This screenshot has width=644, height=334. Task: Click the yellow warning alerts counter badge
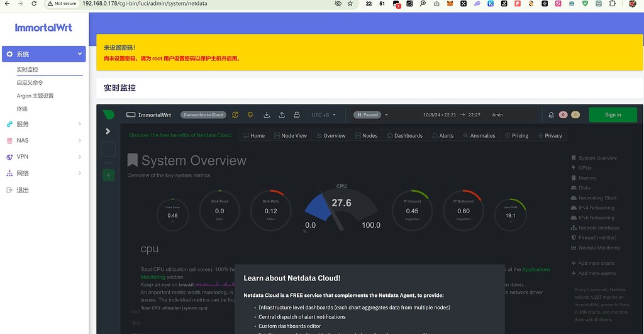coord(575,115)
